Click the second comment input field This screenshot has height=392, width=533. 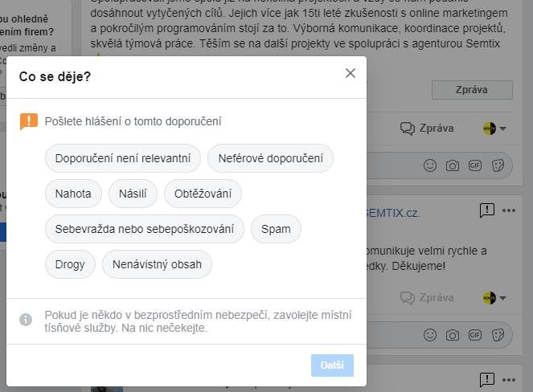tap(439, 335)
